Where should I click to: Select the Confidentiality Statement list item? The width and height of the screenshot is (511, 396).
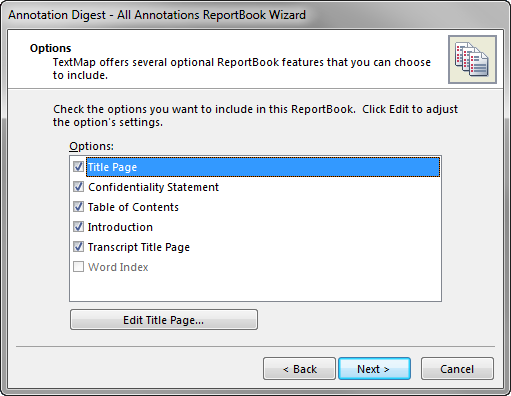153,187
